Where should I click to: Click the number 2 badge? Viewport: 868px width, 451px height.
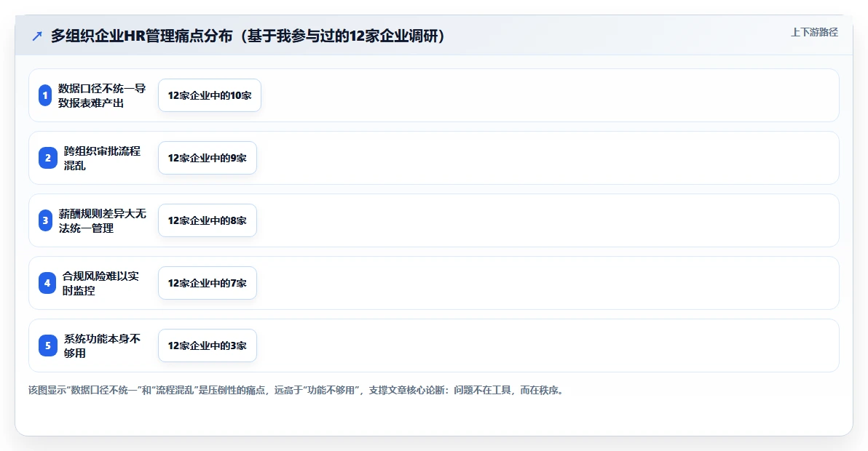click(x=47, y=158)
